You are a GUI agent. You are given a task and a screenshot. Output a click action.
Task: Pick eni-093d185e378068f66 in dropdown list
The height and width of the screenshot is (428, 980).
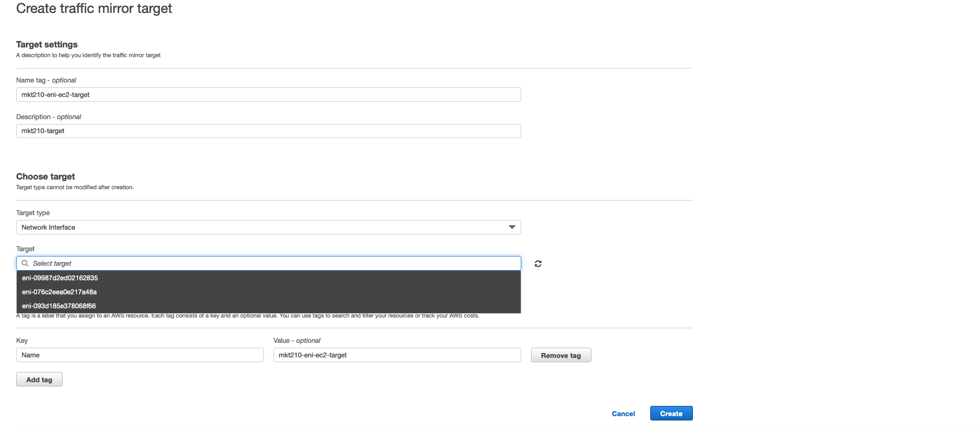point(269,306)
